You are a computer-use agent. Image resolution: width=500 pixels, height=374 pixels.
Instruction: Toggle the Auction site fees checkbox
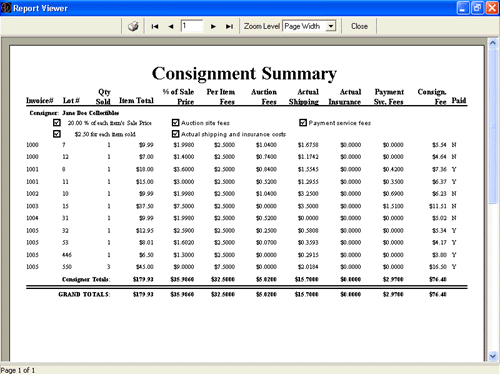[175, 123]
